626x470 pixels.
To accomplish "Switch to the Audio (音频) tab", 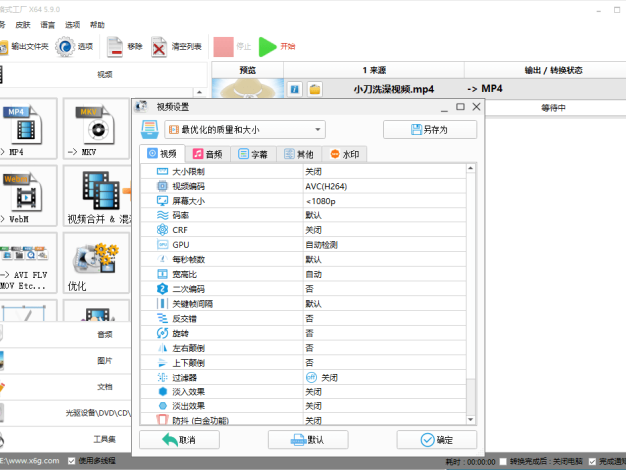I will click(208, 154).
